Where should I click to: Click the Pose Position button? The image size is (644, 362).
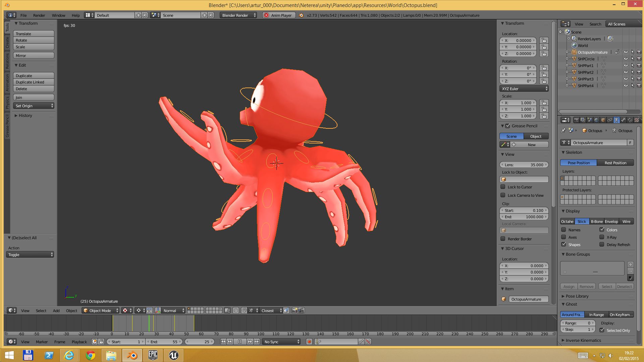[x=579, y=162]
